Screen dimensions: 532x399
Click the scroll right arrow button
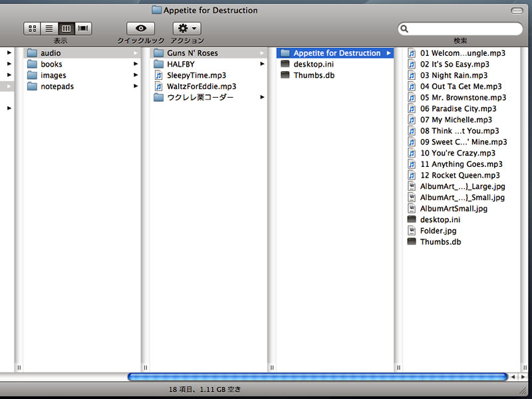click(523, 377)
